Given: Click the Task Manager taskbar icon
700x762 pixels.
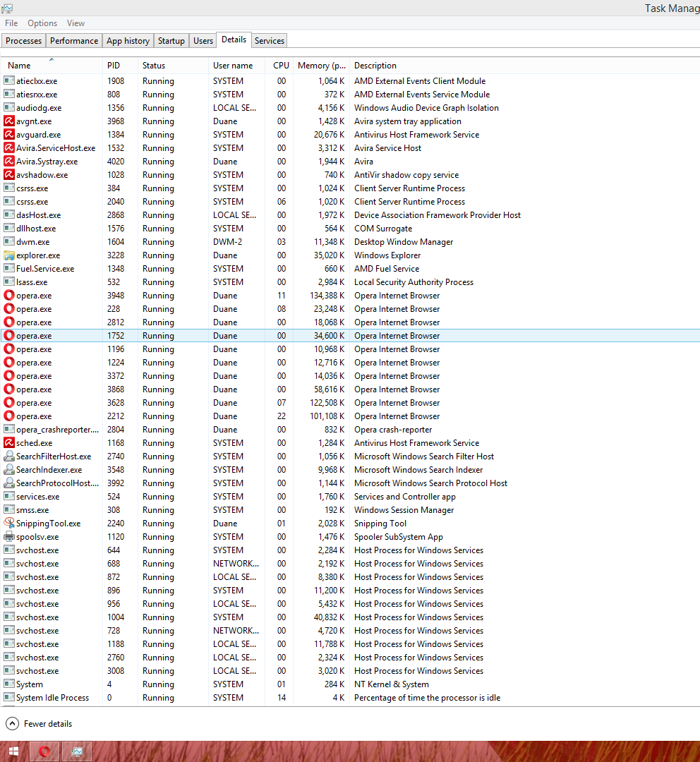Looking at the screenshot, I should (x=76, y=751).
